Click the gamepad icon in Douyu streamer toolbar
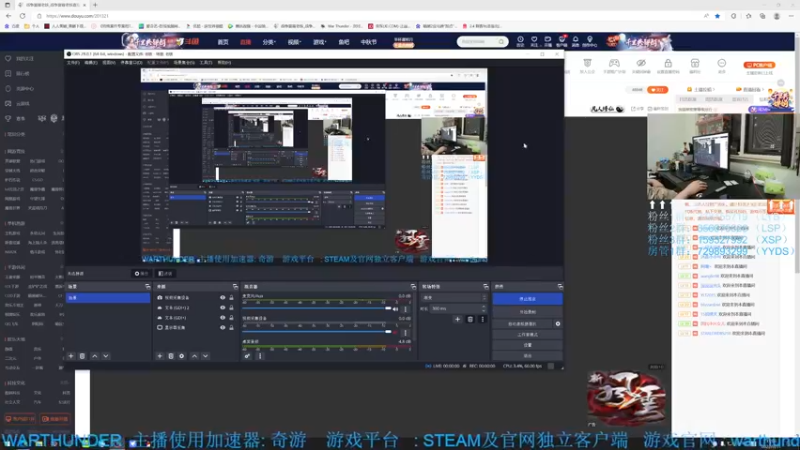 tap(614, 63)
